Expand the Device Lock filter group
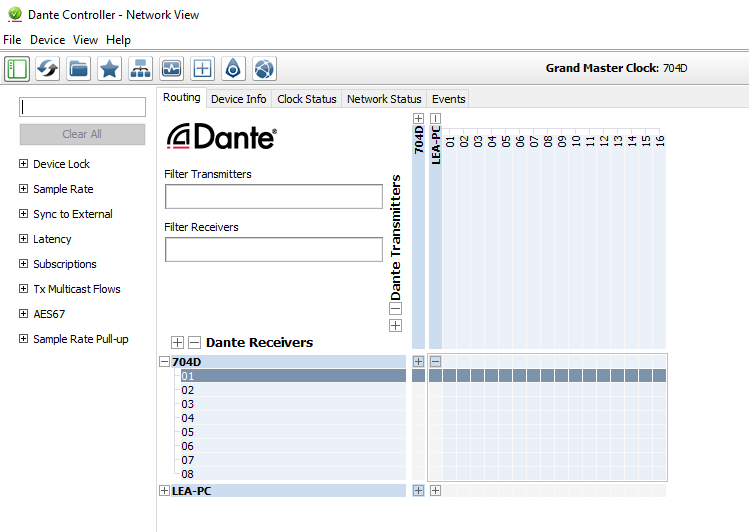 pos(24,164)
